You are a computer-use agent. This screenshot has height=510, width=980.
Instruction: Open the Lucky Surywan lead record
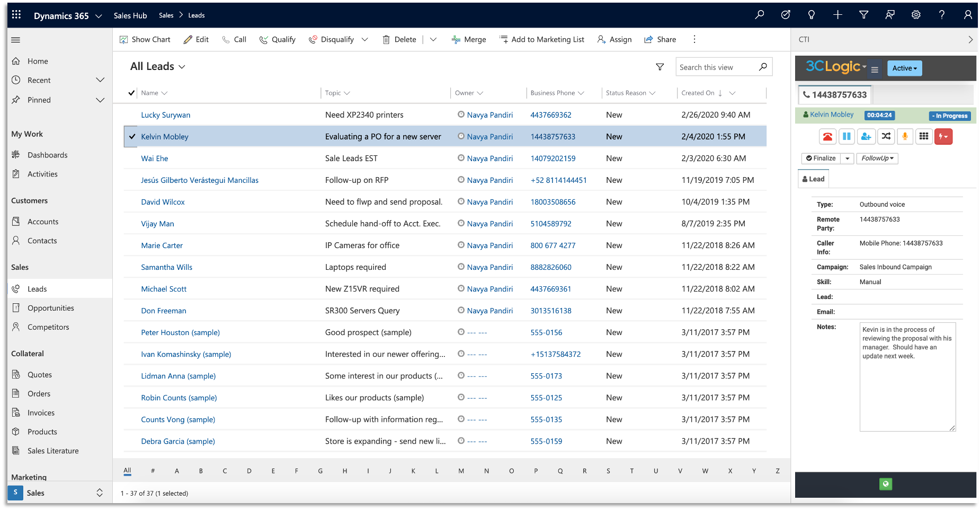165,115
